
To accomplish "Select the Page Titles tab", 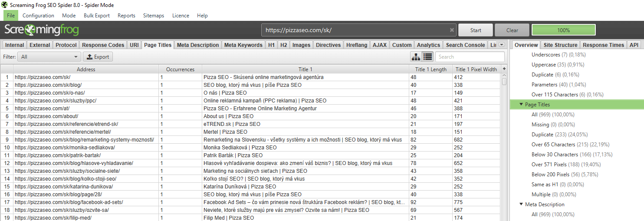I will (x=158, y=45).
